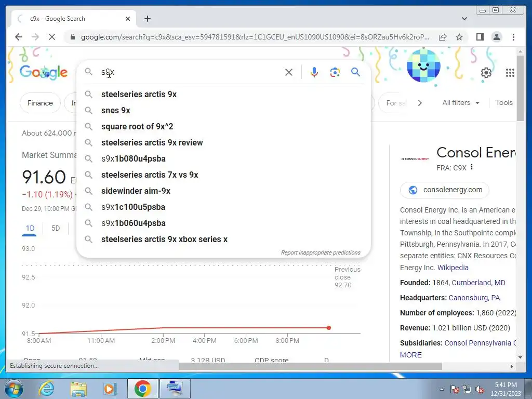Click the red chart endpoint marker
532x399 pixels.
point(328,328)
